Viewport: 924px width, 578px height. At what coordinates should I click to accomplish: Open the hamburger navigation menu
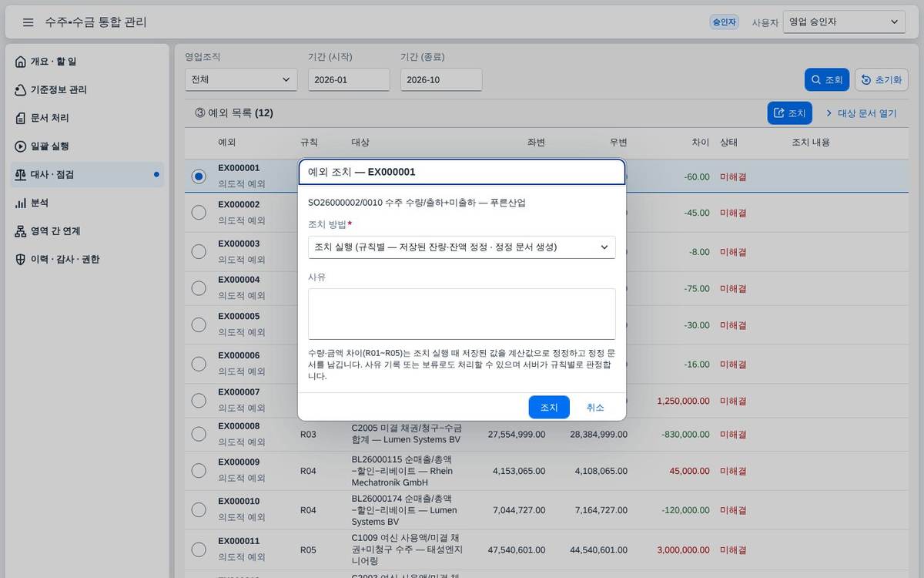(28, 22)
